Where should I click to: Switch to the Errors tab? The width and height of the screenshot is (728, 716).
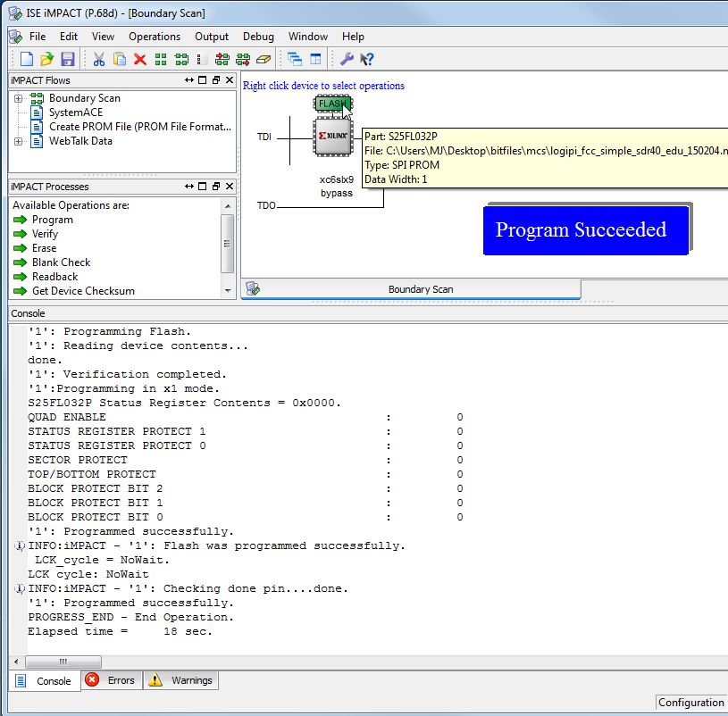click(111, 680)
